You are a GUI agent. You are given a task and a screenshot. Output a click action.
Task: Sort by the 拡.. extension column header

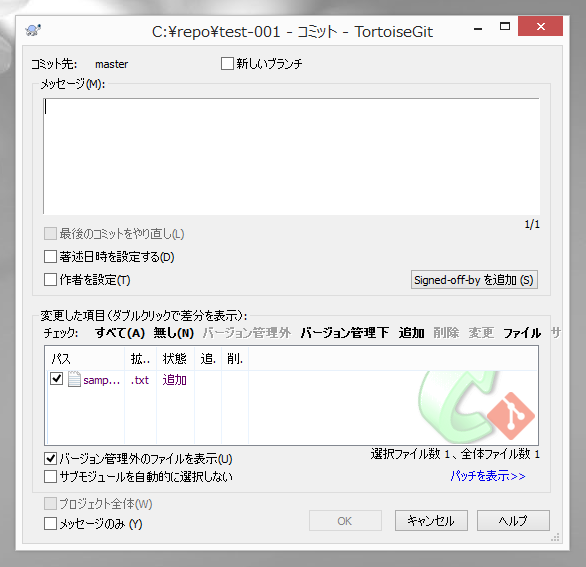141,358
